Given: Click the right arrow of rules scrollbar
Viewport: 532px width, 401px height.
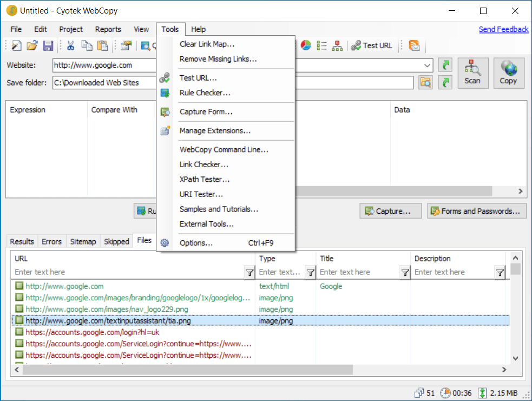Looking at the screenshot, I should (520, 192).
